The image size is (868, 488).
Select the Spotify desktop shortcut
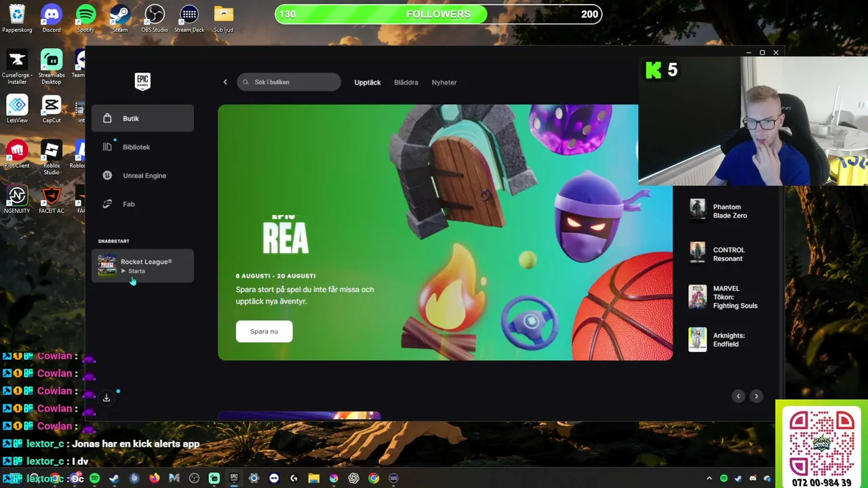coord(85,18)
